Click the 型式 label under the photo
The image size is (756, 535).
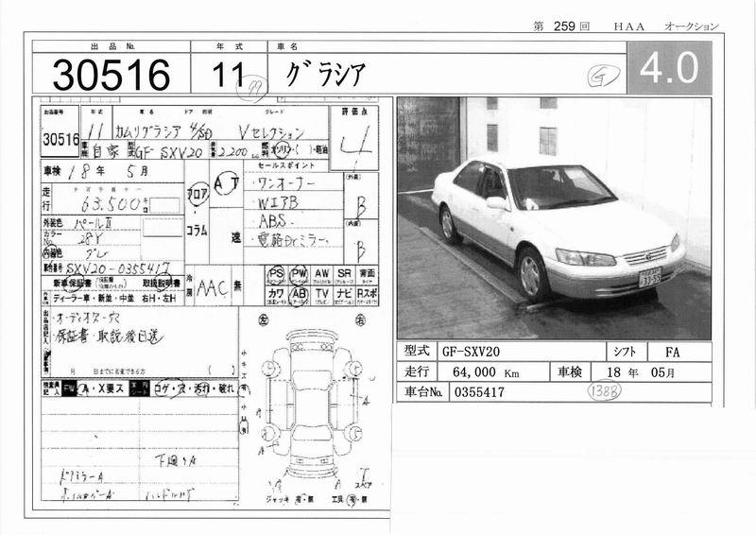click(x=417, y=352)
